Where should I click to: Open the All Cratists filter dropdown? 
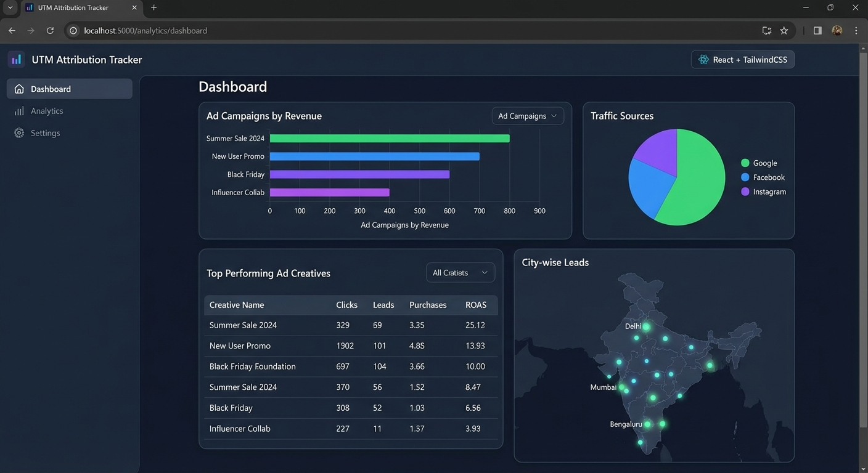coord(461,273)
